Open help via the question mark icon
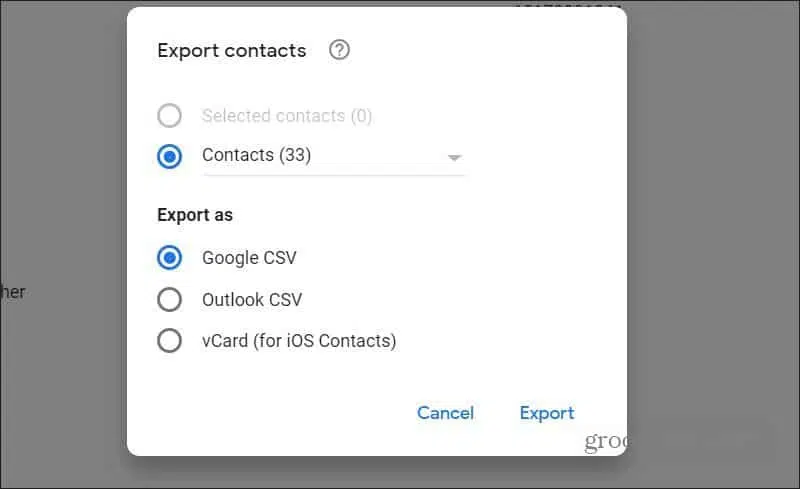This screenshot has height=489, width=800. tap(339, 50)
